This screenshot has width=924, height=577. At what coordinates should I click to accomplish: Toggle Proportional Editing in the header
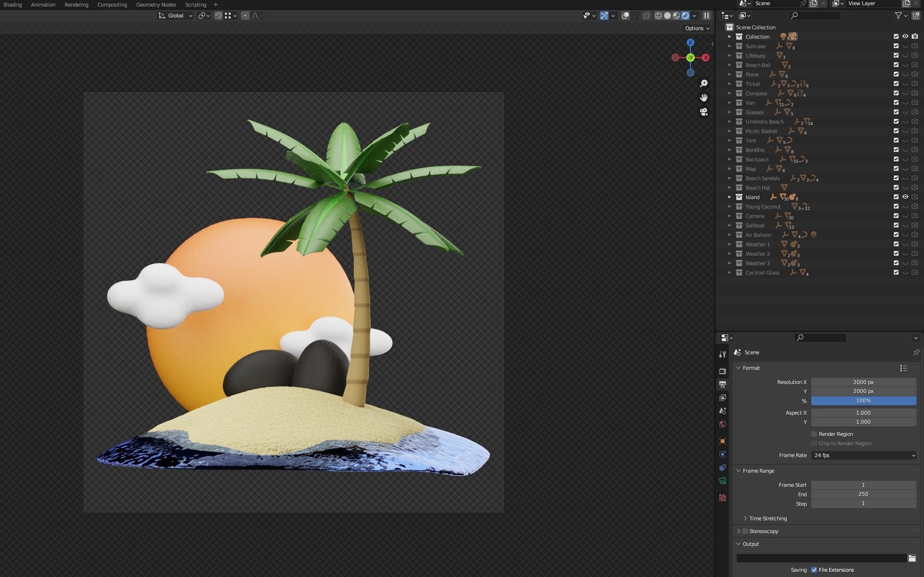pos(245,16)
